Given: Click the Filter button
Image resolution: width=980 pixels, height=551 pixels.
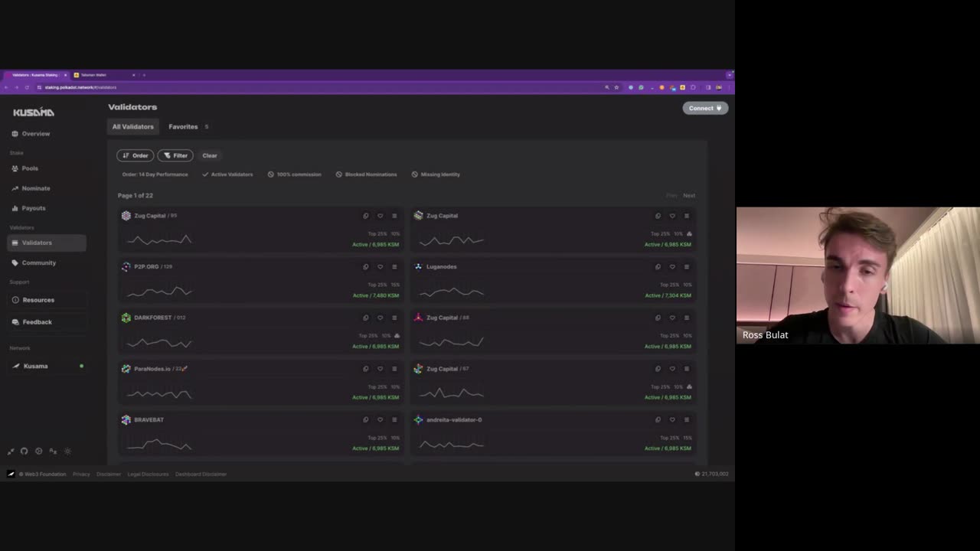Looking at the screenshot, I should click(x=175, y=155).
